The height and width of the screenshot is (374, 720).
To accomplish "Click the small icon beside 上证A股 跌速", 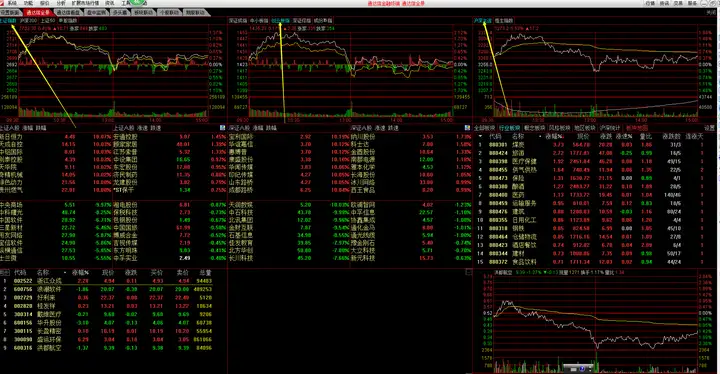I will pos(223,128).
